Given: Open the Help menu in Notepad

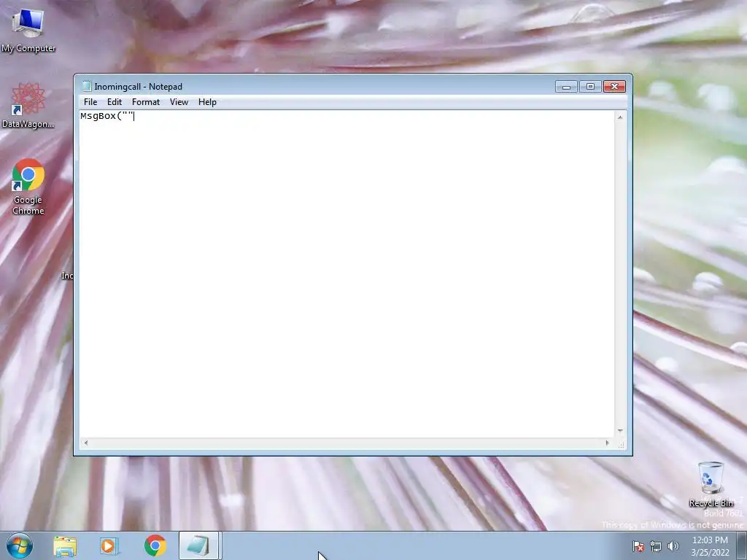Looking at the screenshot, I should coord(207,102).
